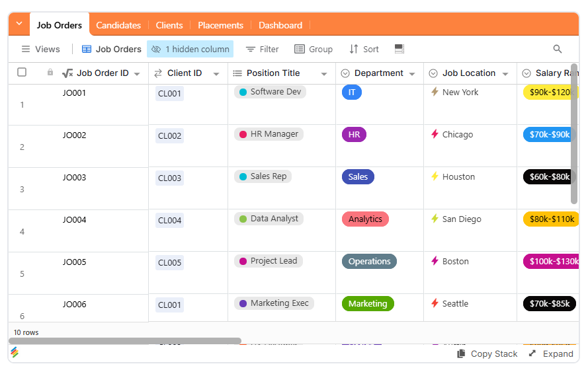Click the CL005 client chip

(169, 263)
